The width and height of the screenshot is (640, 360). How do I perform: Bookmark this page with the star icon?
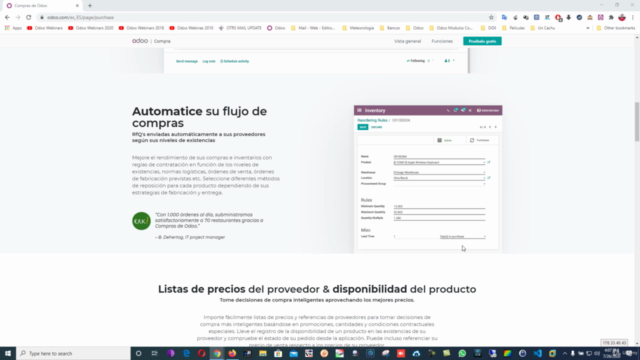491,18
